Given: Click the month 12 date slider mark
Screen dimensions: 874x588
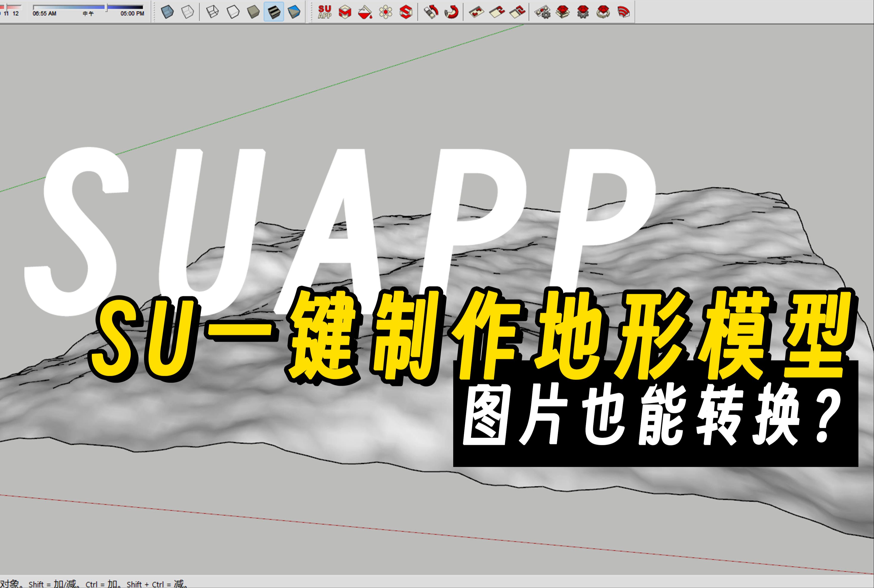Looking at the screenshot, I should (x=16, y=14).
